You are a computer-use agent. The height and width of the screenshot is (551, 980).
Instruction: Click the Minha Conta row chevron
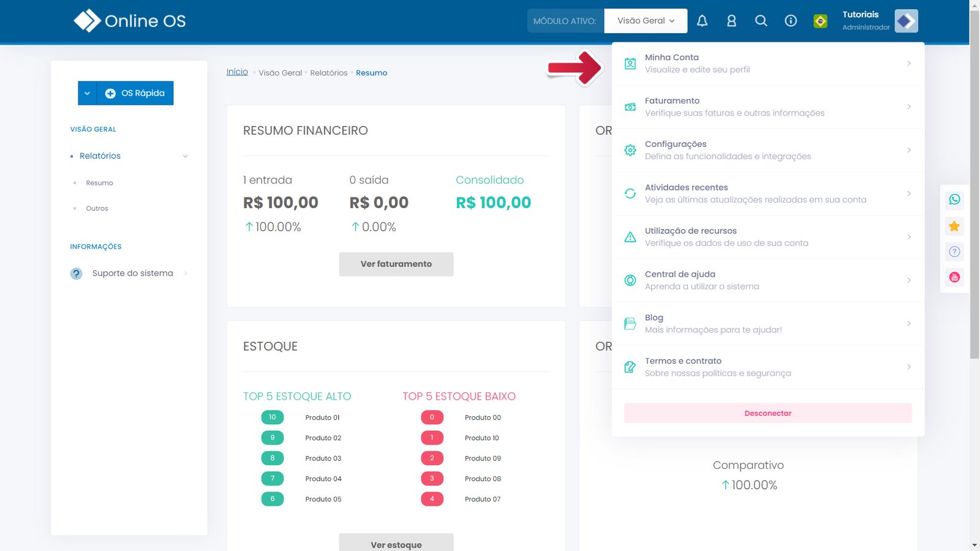coord(909,63)
